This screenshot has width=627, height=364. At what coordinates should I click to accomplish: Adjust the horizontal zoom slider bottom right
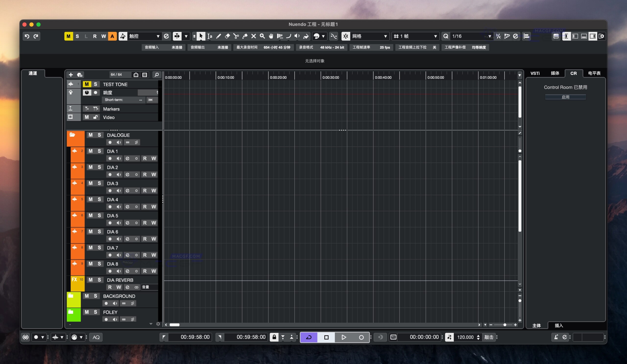pyautogui.click(x=505, y=325)
